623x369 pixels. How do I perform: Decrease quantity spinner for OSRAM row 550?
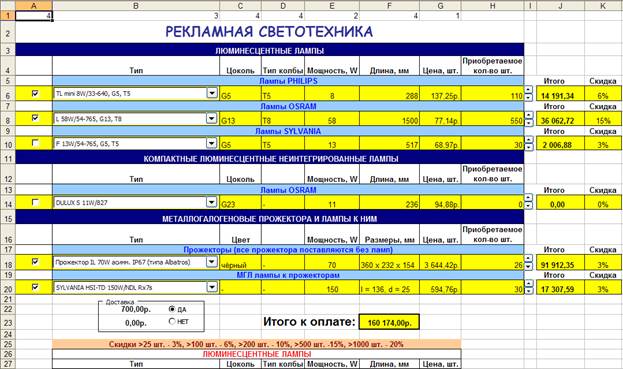(528, 122)
